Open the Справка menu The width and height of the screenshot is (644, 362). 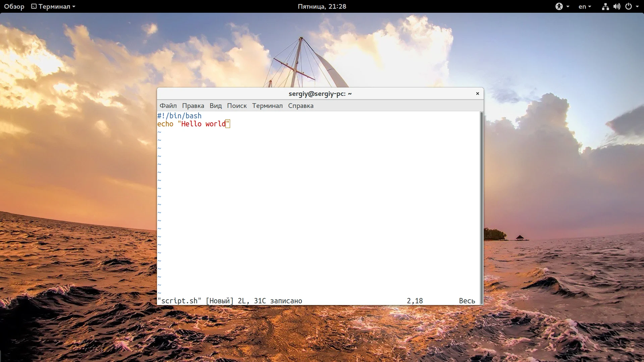[301, 106]
